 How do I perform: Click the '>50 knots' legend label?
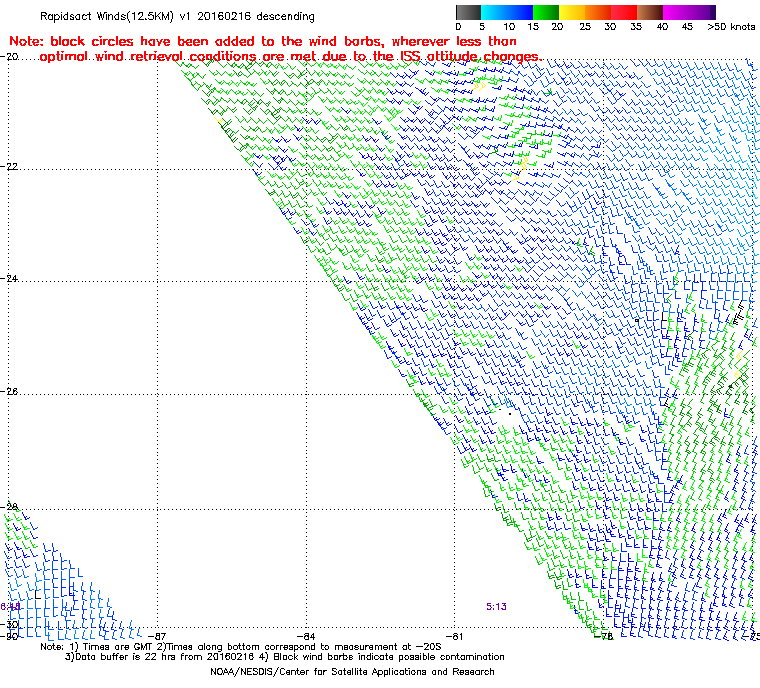(x=731, y=27)
